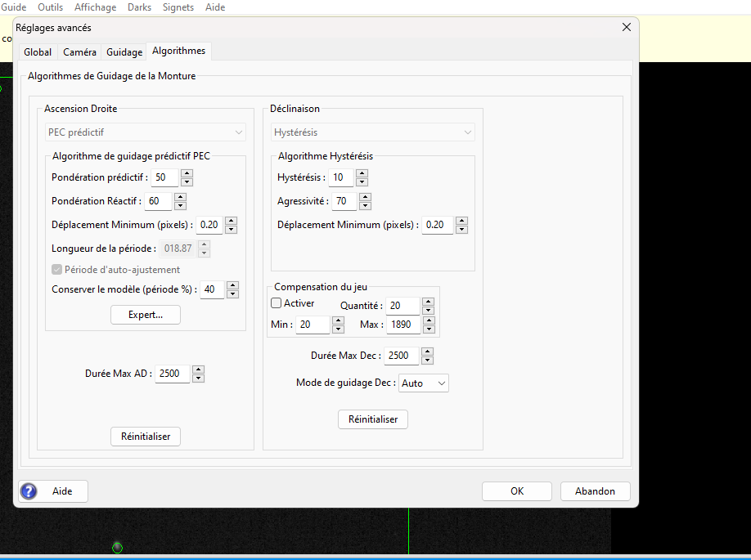Increase backlash Max value

429,320
